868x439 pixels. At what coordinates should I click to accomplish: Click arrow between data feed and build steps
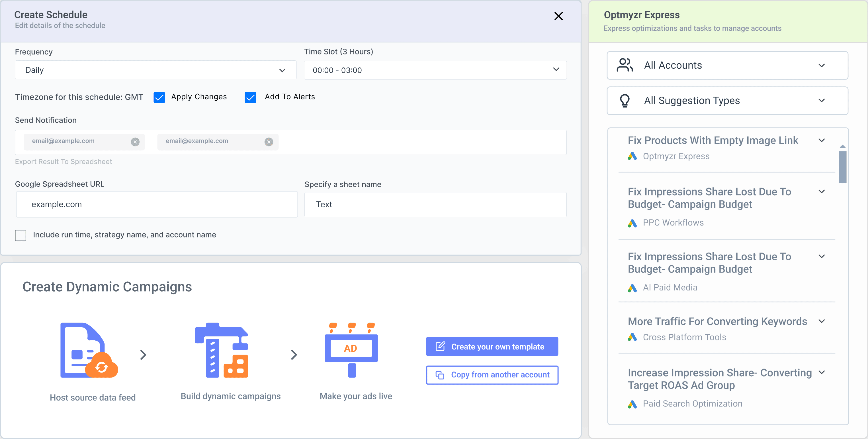click(x=143, y=354)
